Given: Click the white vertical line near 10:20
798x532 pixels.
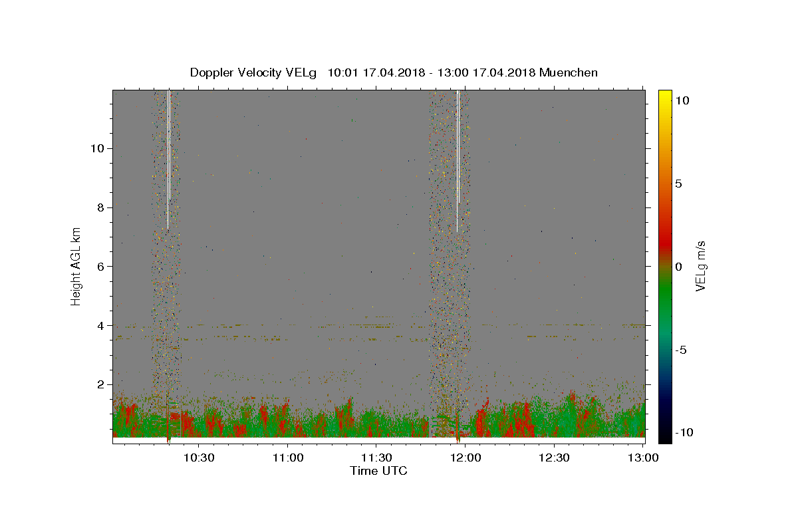Looking at the screenshot, I should tap(169, 160).
